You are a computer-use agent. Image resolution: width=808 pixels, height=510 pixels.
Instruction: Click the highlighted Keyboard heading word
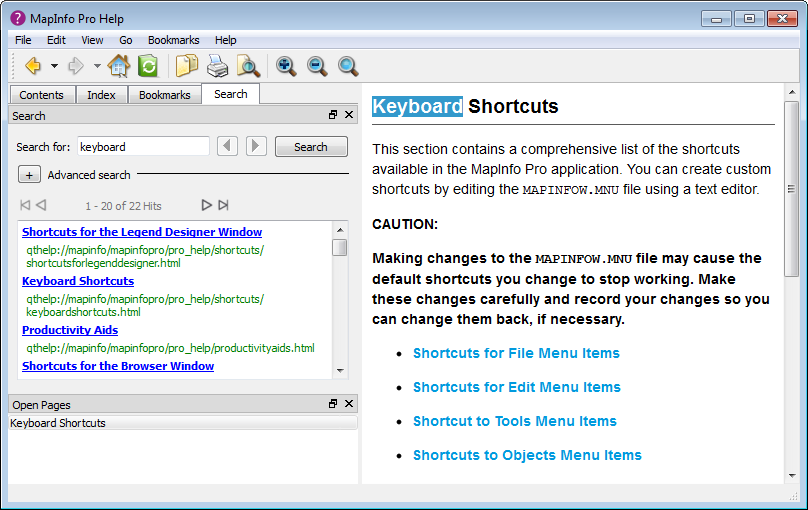(417, 107)
